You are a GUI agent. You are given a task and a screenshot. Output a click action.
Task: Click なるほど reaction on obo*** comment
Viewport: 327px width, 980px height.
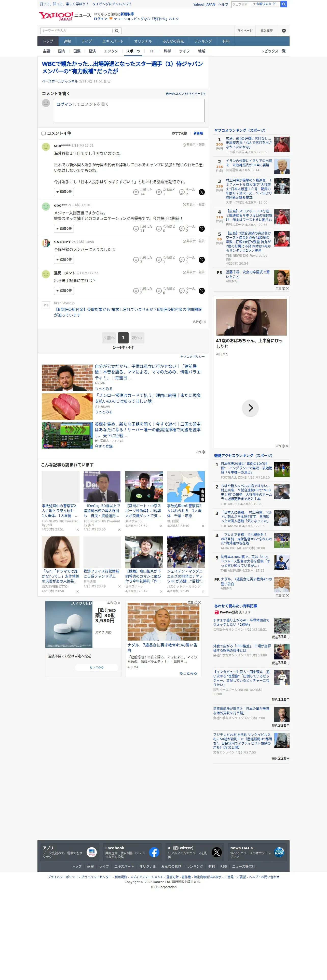165,229
